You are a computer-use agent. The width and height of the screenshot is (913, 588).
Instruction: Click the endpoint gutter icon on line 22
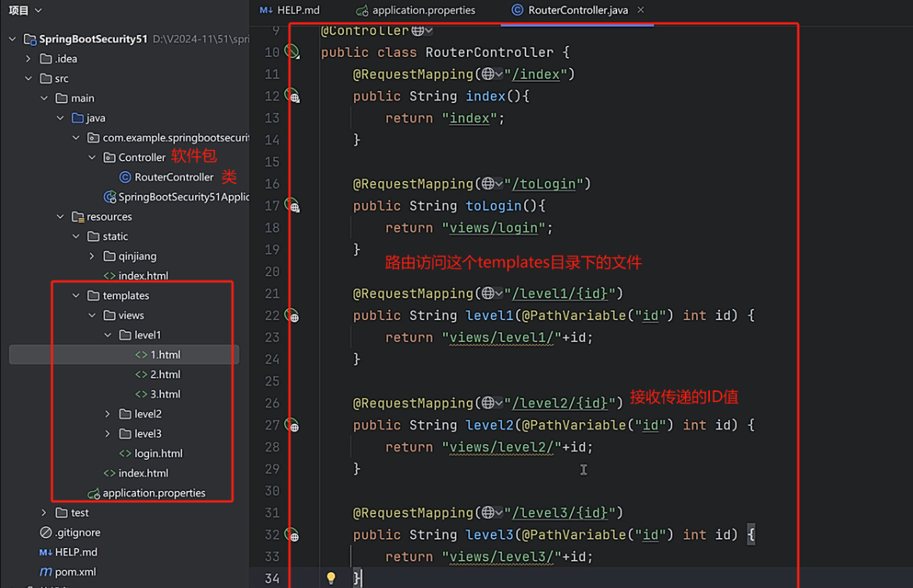pos(292,315)
